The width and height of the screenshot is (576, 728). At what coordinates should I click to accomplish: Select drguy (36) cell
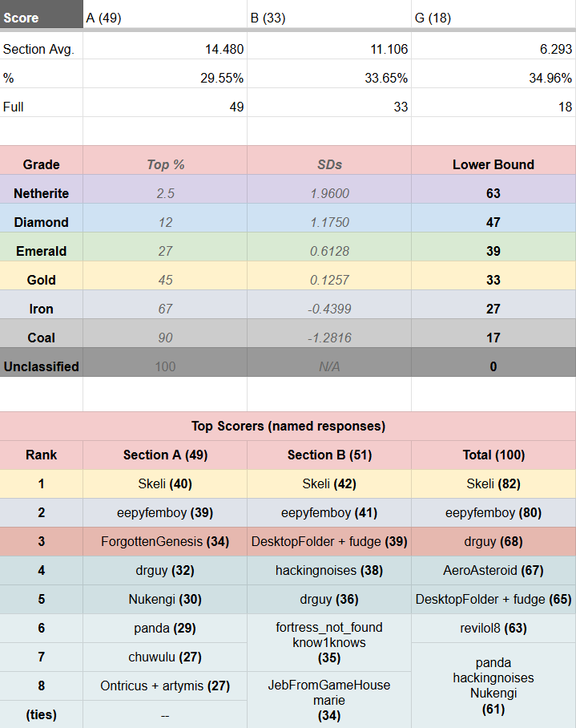pyautogui.click(x=329, y=599)
